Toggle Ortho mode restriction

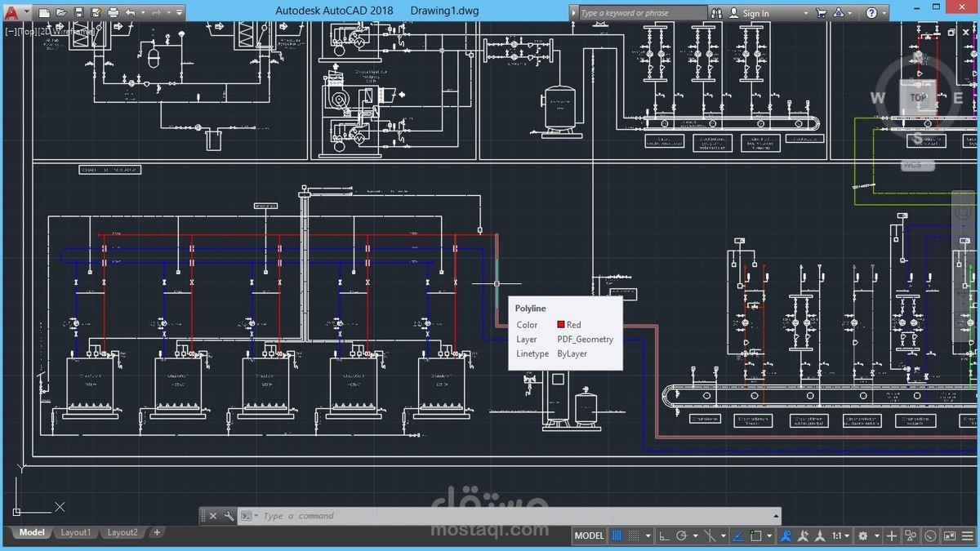click(x=663, y=536)
